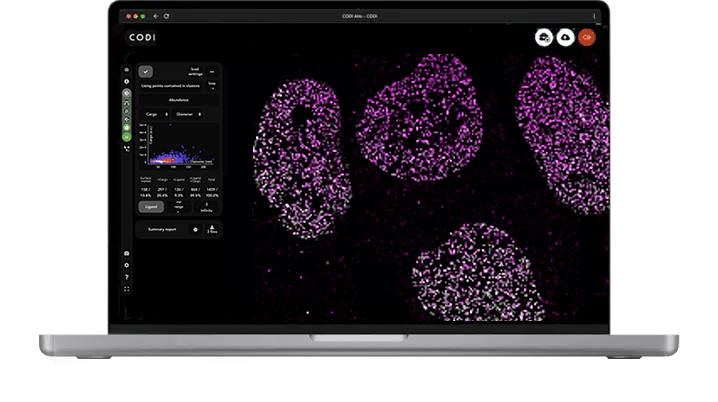Open the settings gear in left sidebar

tap(127, 266)
